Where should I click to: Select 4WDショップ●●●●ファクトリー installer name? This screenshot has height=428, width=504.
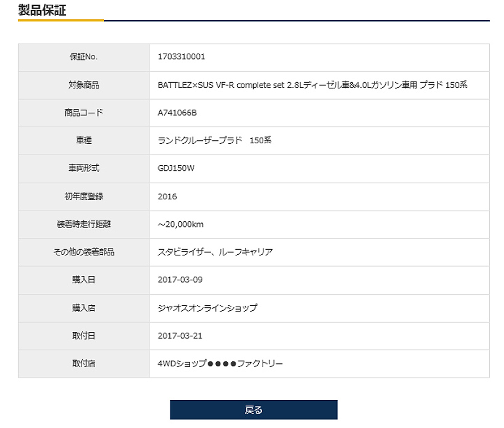(x=220, y=363)
